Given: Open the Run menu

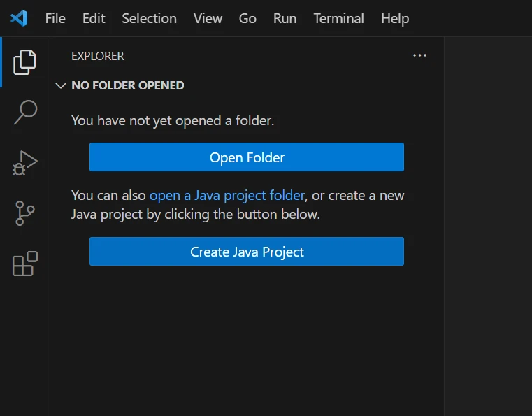Looking at the screenshot, I should coord(285,18).
